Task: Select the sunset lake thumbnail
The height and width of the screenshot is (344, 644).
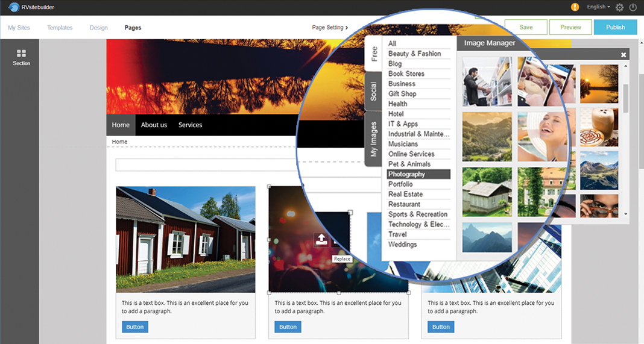Action: 599,83
